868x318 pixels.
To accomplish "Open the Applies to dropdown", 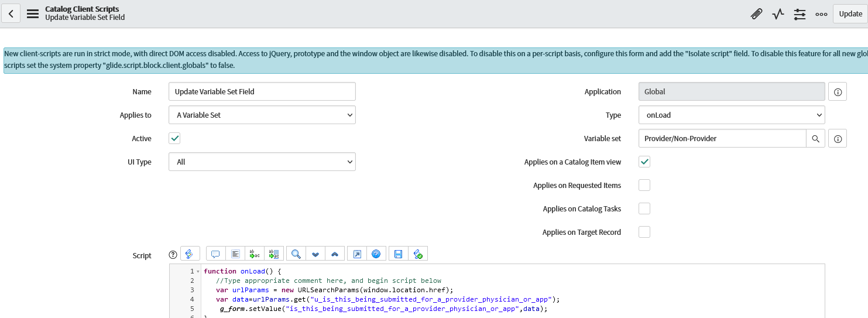I will pos(262,115).
